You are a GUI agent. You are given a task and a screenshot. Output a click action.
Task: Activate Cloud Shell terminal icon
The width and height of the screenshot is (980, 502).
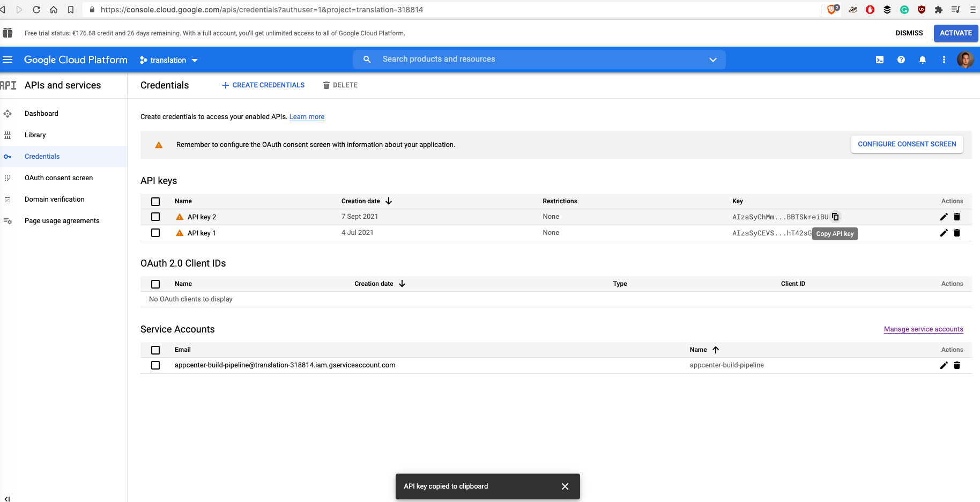880,60
